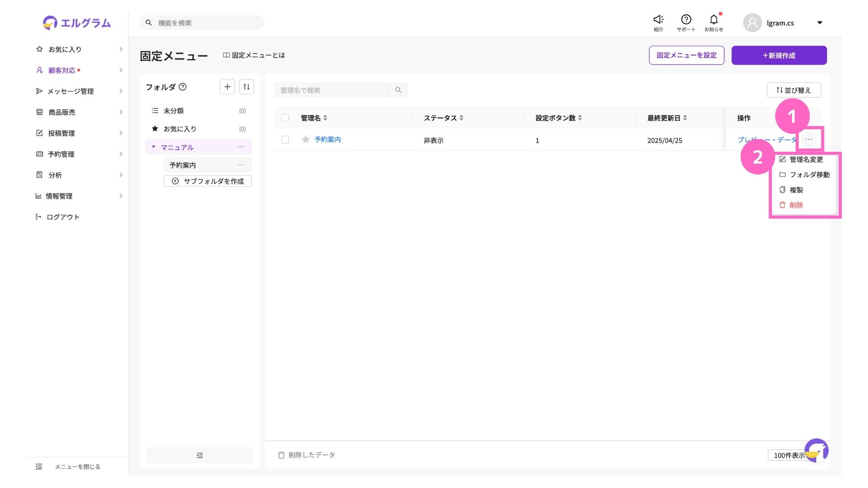Click the search magnifier next to 管理名で検索
Image resolution: width=868 pixels, height=488 pixels.
point(398,90)
